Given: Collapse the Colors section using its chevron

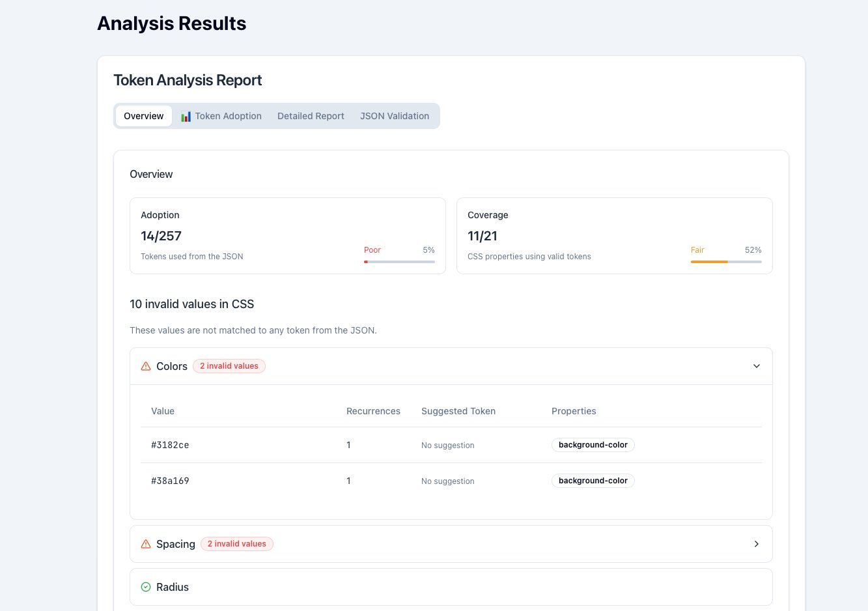Looking at the screenshot, I should [x=756, y=366].
